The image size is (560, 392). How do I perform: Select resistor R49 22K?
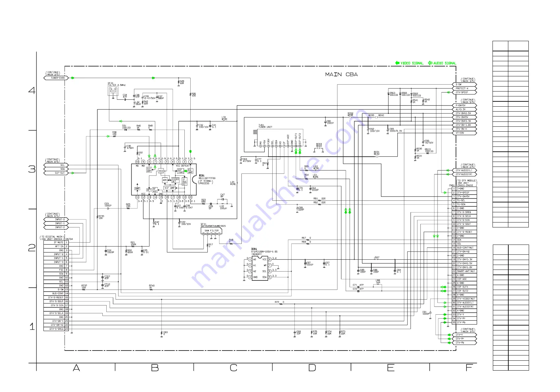pyautogui.click(x=181, y=82)
